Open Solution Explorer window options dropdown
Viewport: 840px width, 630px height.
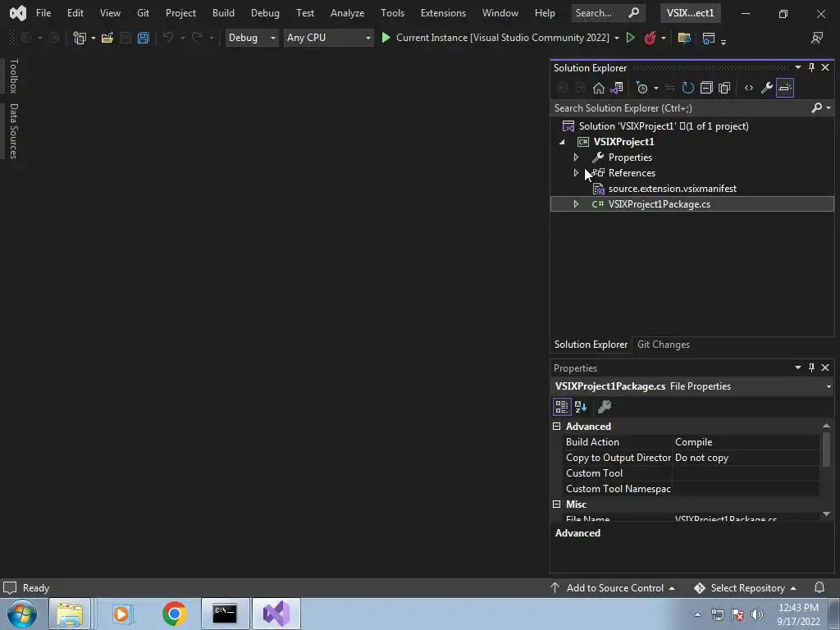click(x=797, y=67)
